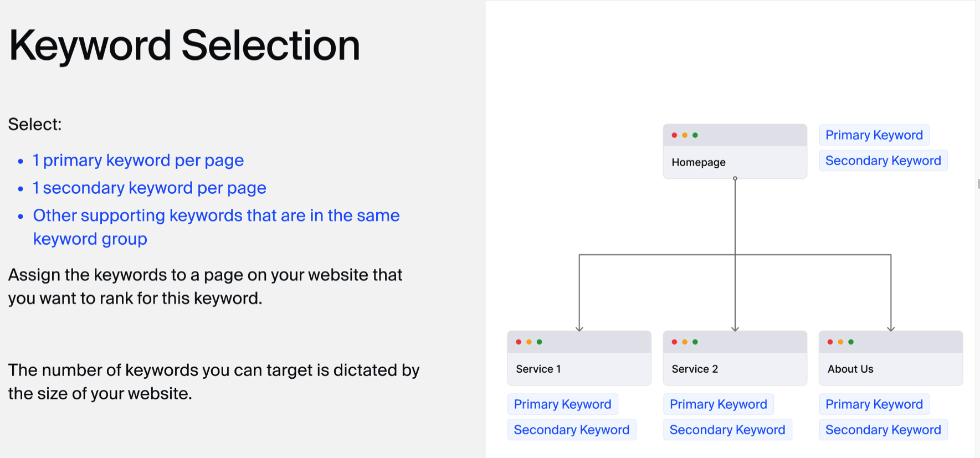Click the red dot on Service 2 window
Viewport: 980px width, 458px height.
[x=674, y=342]
